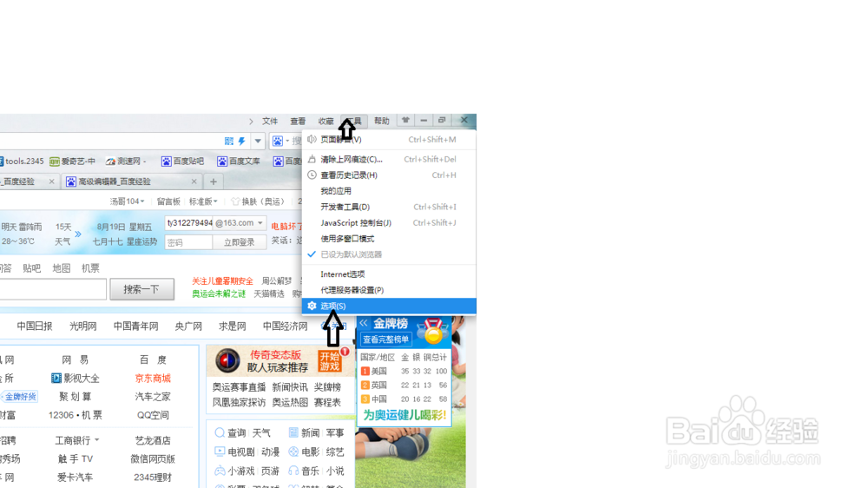Click the 小游戏 gamepad icon
This screenshot has height=488, width=868.
(220, 471)
